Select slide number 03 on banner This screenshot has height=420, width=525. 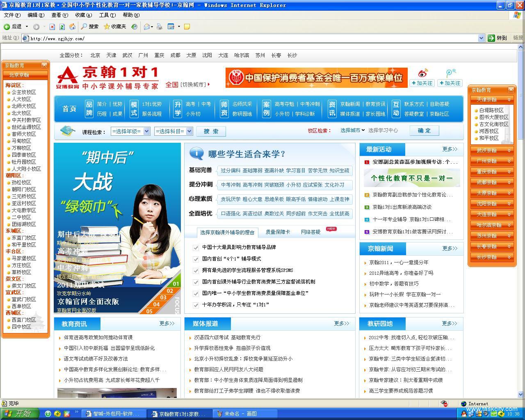tap(163, 297)
